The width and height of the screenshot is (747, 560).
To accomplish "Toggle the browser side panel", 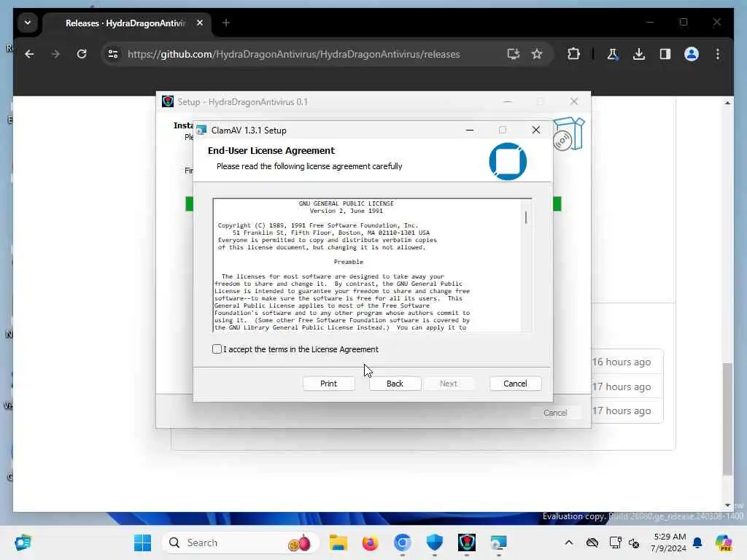I will [665, 54].
